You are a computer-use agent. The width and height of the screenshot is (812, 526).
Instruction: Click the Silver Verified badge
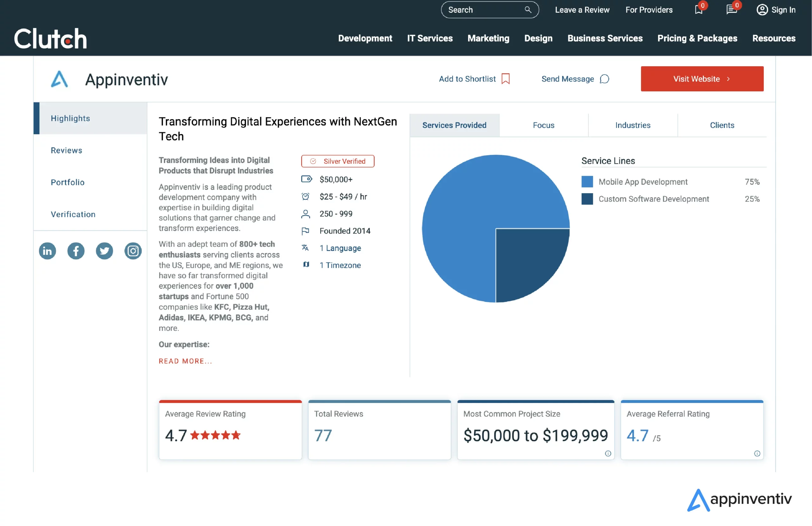[x=337, y=161]
